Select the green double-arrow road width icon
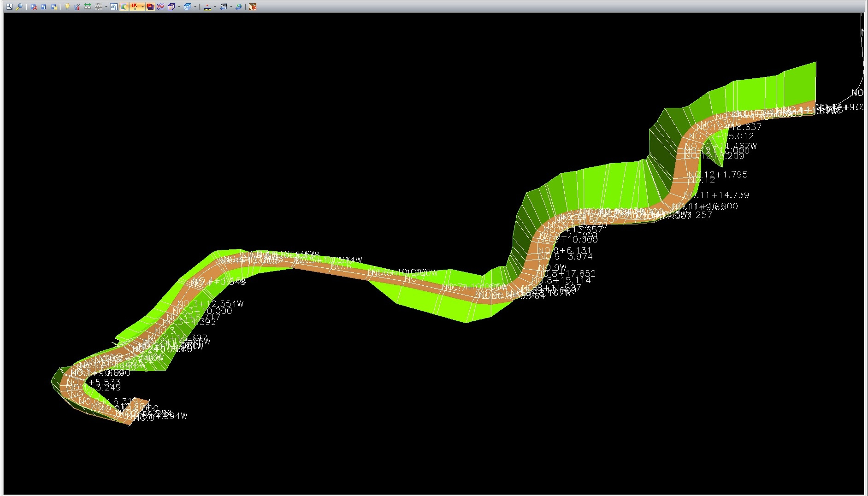868x496 pixels. point(87,7)
